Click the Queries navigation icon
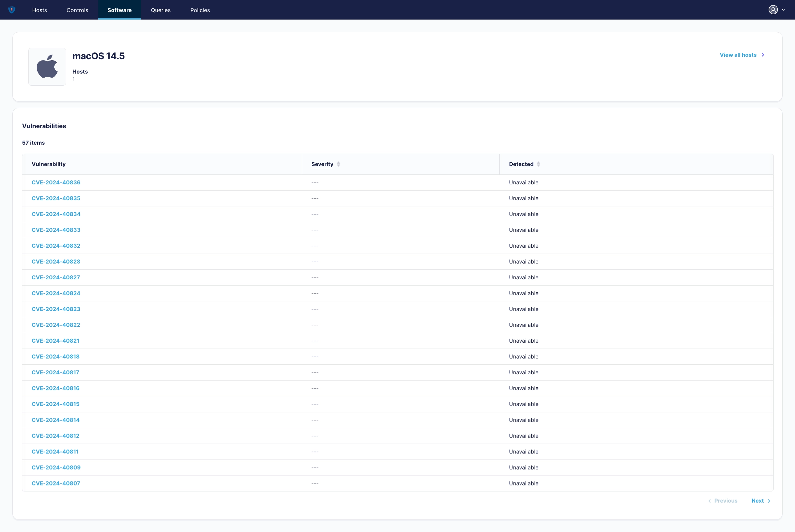The height and width of the screenshot is (532, 795). pos(160,10)
